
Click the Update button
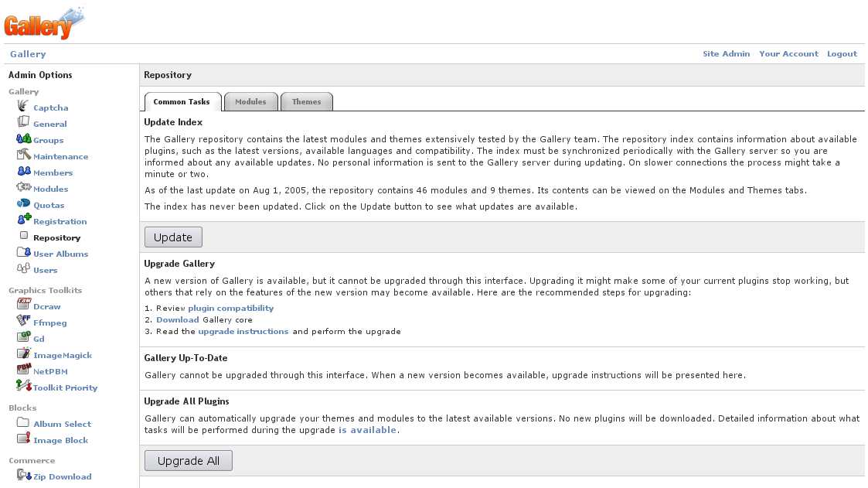[173, 237]
